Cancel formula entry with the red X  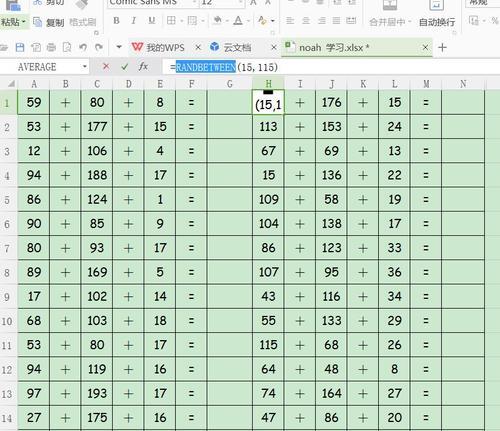point(106,67)
